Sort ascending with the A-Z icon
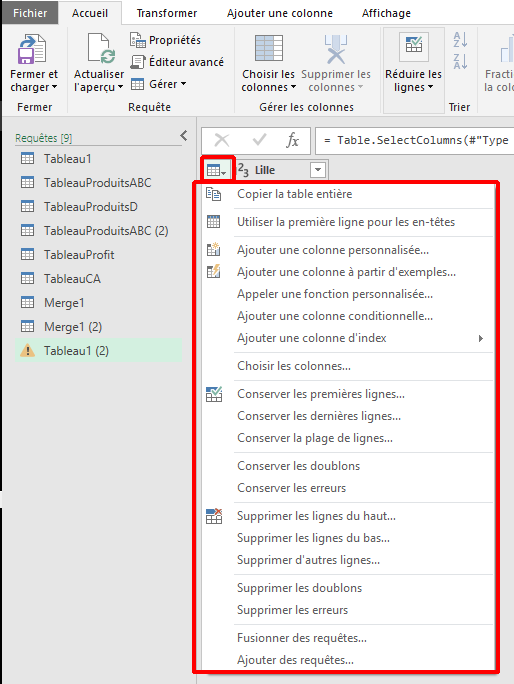The image size is (514, 684). (x=460, y=40)
